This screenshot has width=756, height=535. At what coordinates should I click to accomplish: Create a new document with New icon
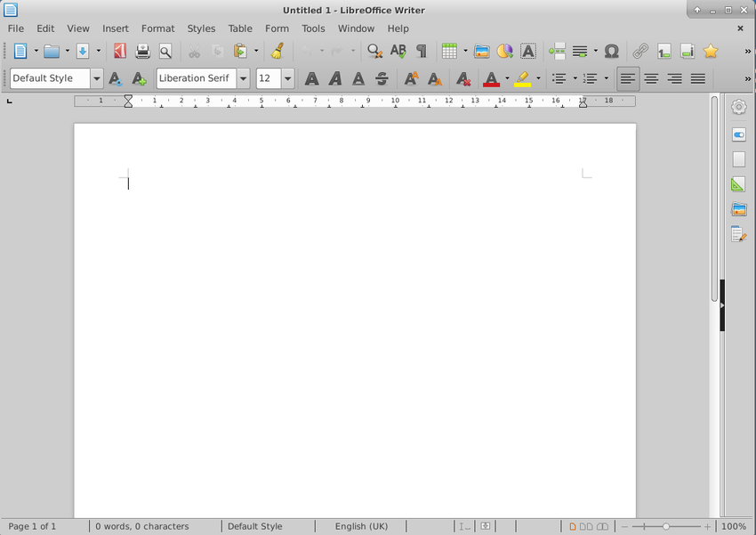[20, 51]
